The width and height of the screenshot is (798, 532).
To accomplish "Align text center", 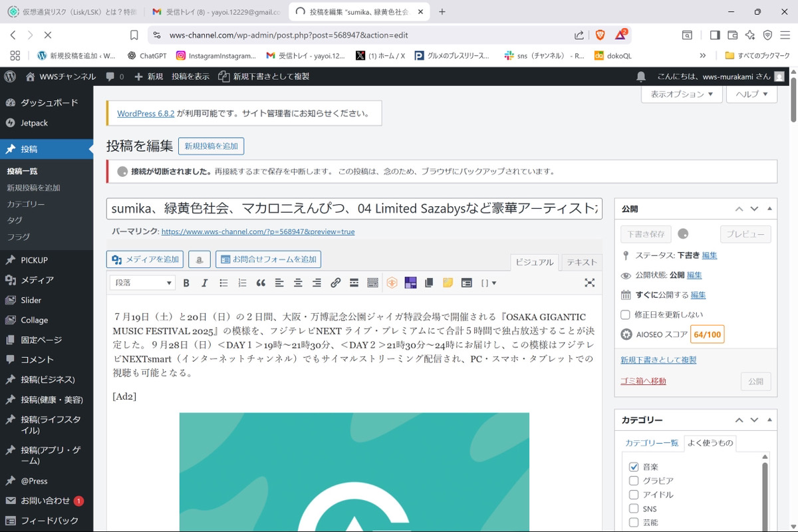I will click(x=298, y=283).
